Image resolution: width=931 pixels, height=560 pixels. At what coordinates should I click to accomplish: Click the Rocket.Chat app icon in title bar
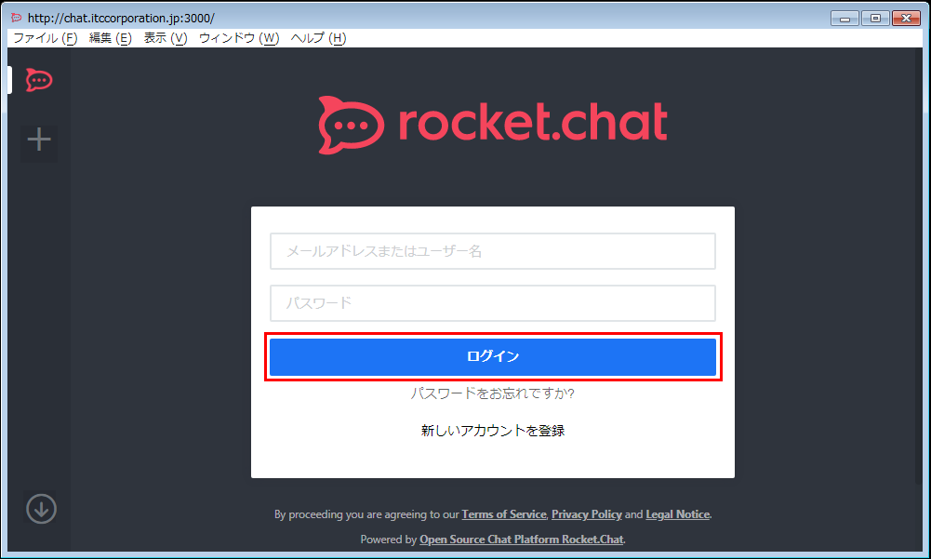(17, 18)
